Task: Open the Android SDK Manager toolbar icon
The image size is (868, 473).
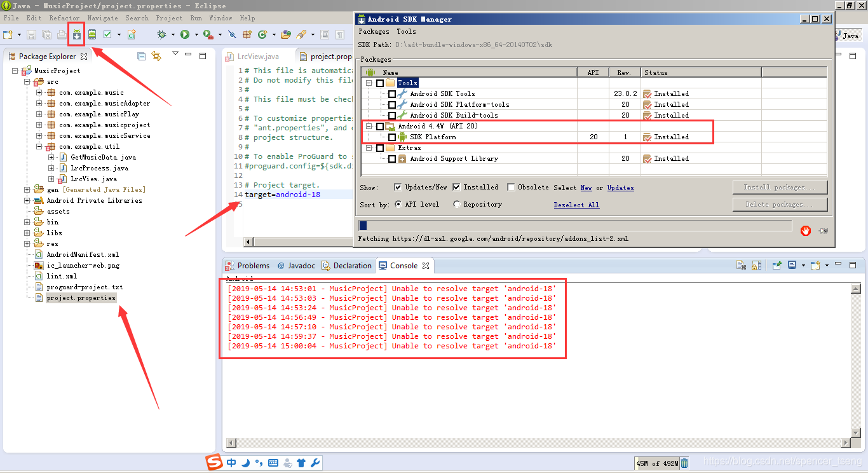Action: (77, 34)
